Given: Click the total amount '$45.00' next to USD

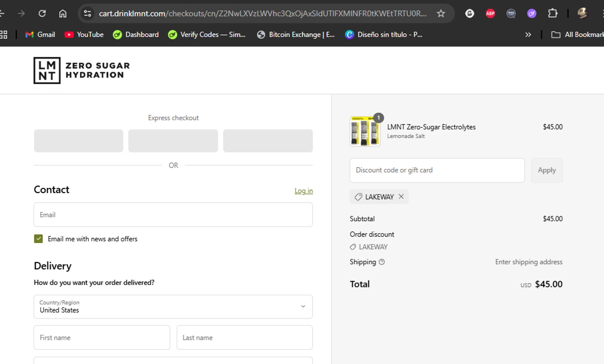Looking at the screenshot, I should [x=549, y=284].
